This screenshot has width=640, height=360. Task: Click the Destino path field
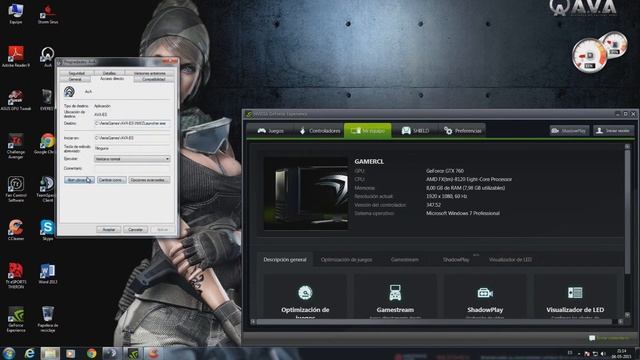(x=132, y=123)
